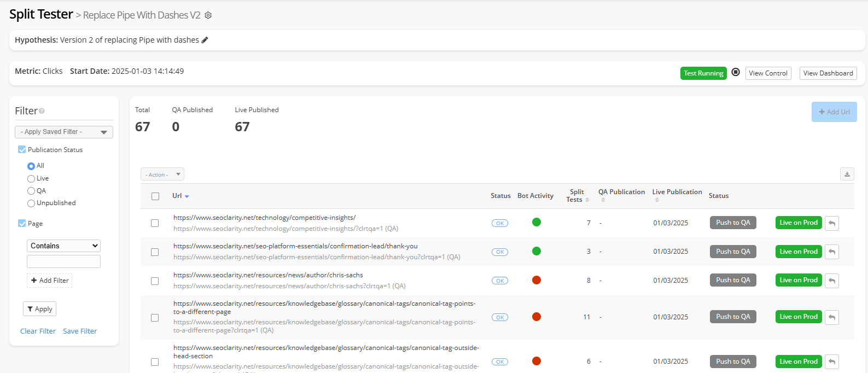
Task: Open the Action dropdown above the table
Action: pos(162,174)
